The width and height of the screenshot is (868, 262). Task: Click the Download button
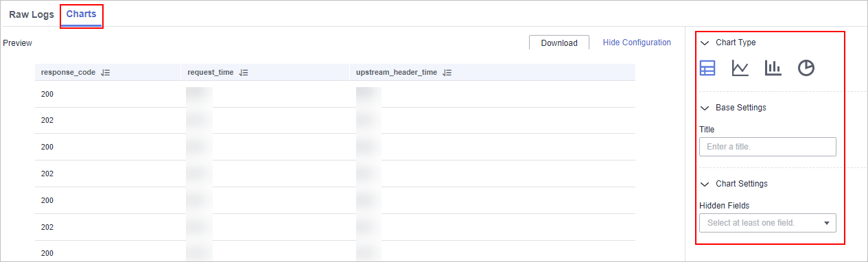559,43
